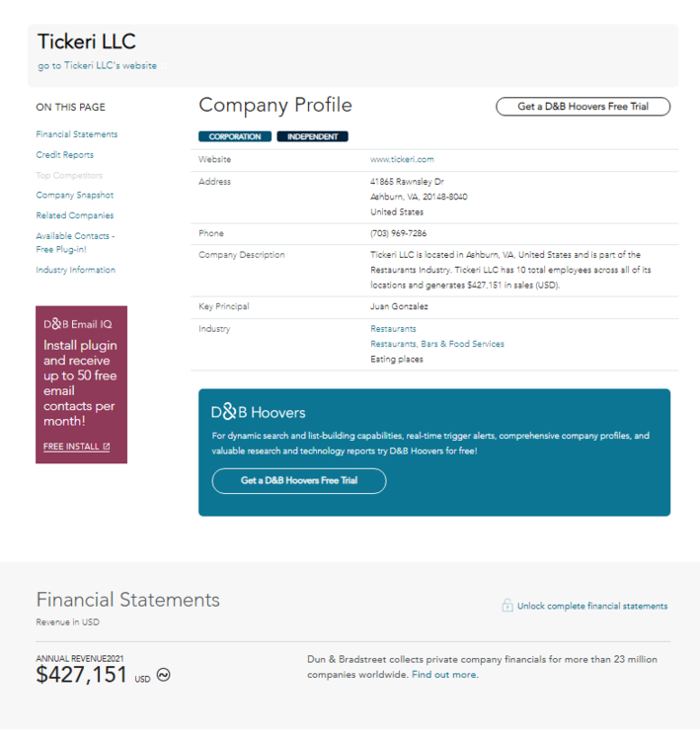Click the D&B Hoovers logo in teal banner

(x=259, y=412)
